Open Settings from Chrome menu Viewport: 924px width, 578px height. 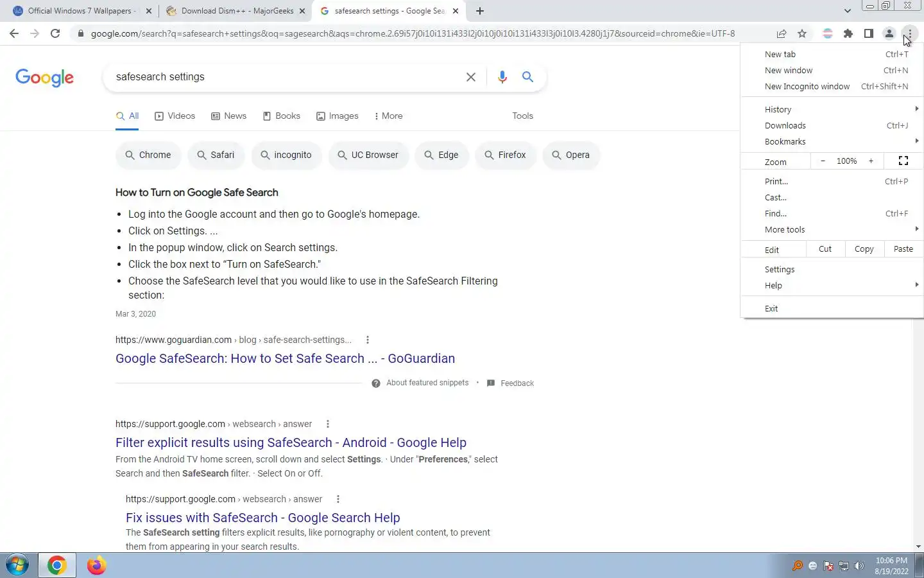[832, 270]
